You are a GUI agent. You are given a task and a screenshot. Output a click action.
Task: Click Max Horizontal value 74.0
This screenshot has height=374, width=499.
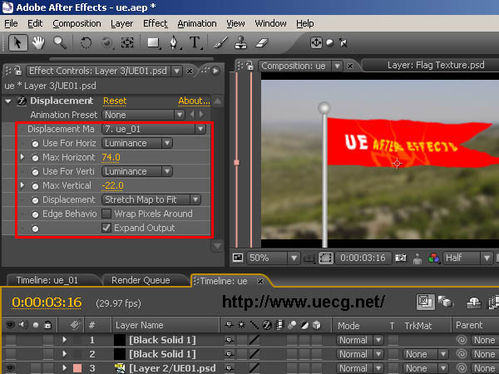pyautogui.click(x=111, y=157)
